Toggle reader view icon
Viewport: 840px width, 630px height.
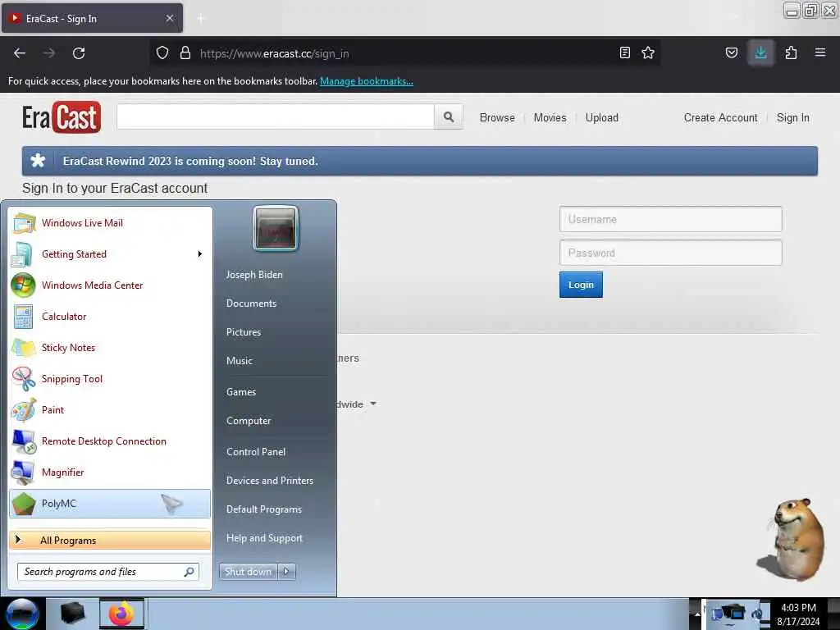click(624, 52)
